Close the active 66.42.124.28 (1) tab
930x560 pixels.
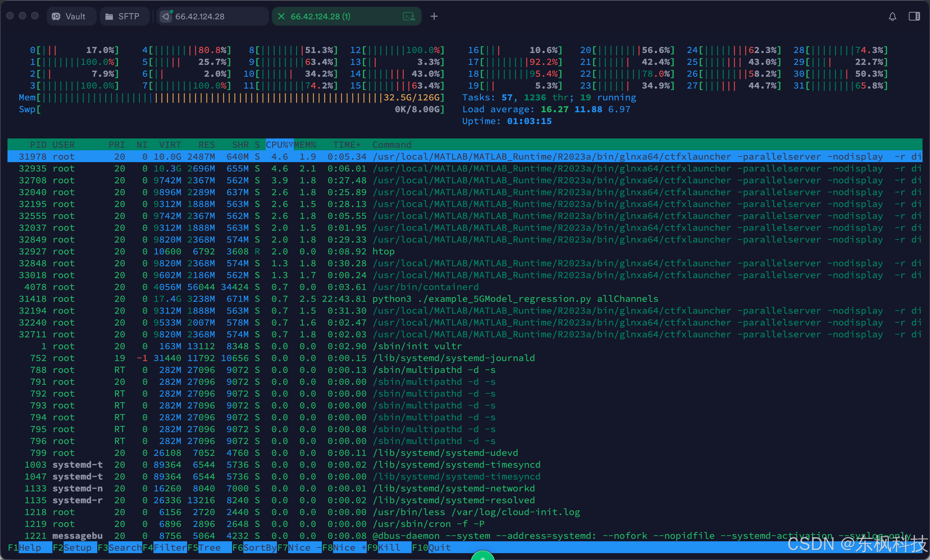pos(281,17)
